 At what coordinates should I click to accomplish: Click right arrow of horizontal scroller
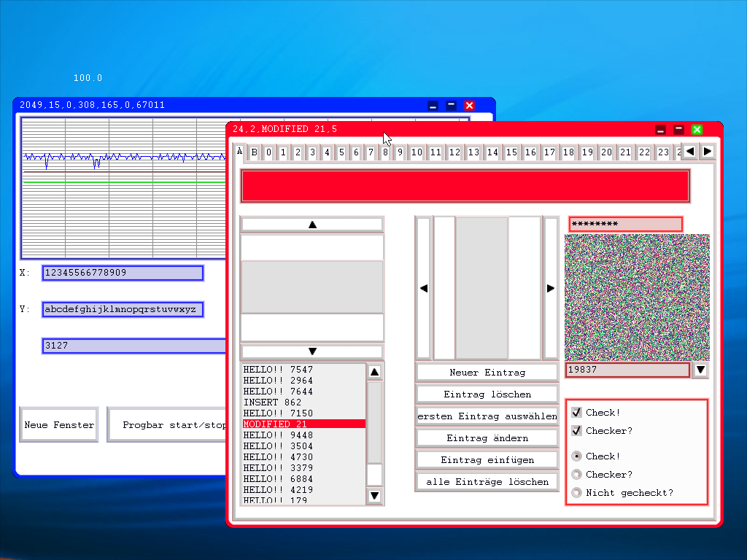[x=551, y=288]
